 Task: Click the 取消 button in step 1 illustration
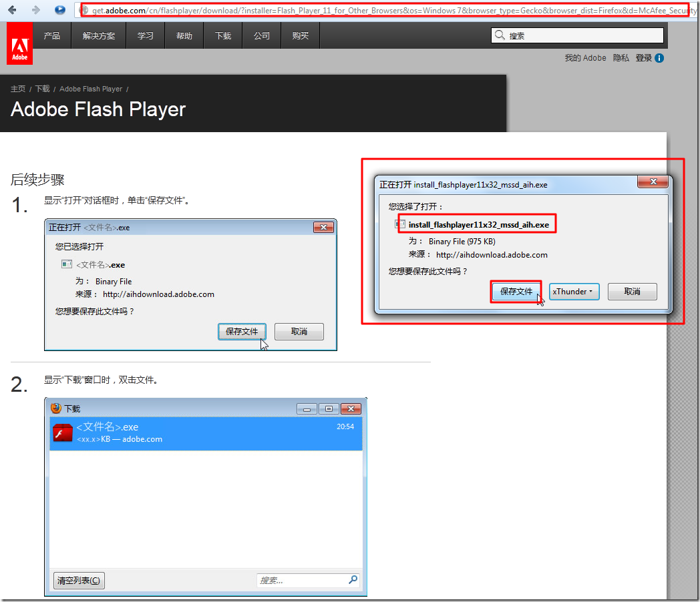299,332
